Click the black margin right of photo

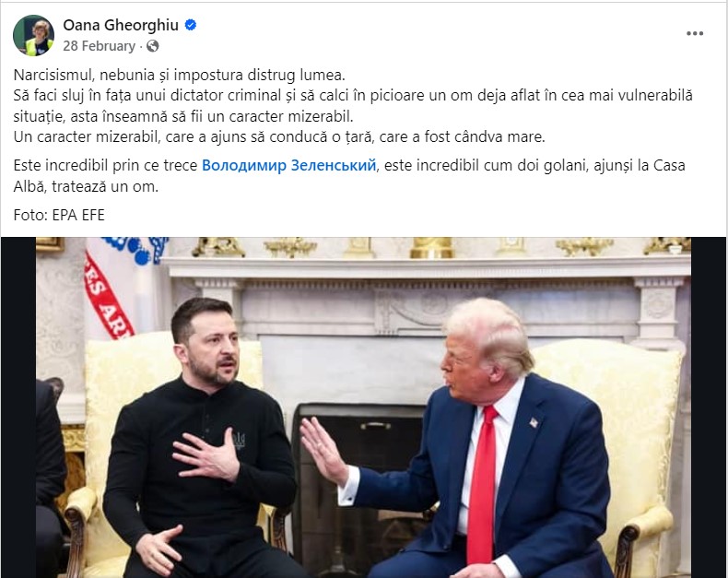click(709, 407)
